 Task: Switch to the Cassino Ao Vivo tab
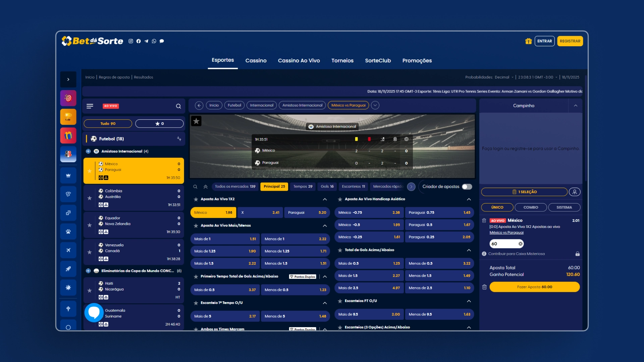(x=299, y=60)
